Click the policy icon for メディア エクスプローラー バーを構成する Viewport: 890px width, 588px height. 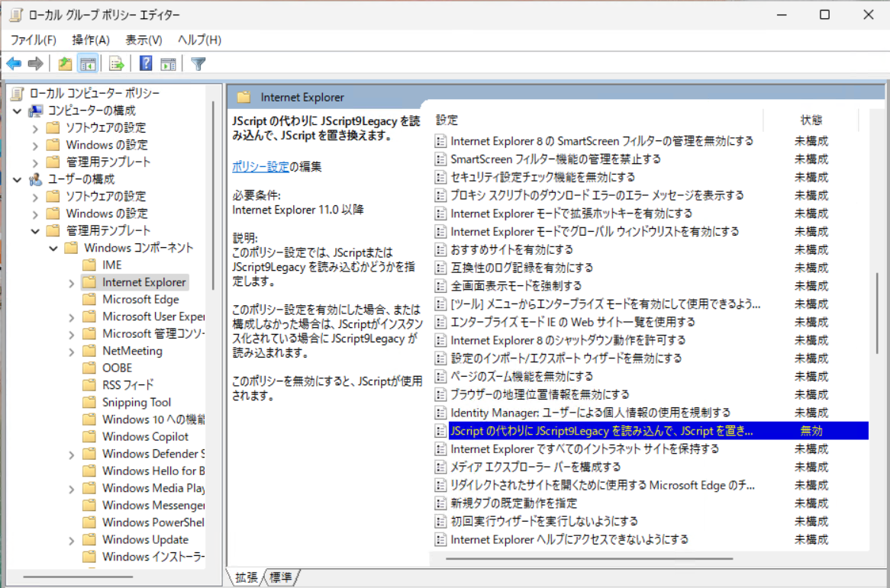(440, 468)
